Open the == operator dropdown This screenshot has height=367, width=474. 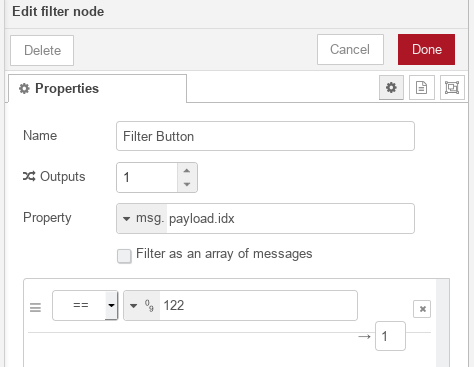coord(85,305)
